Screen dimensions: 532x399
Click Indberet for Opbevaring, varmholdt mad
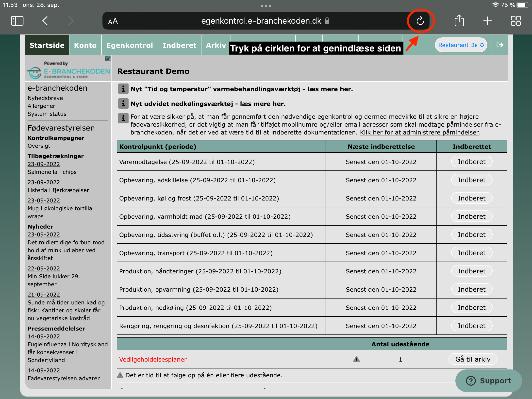pyautogui.click(x=472, y=216)
